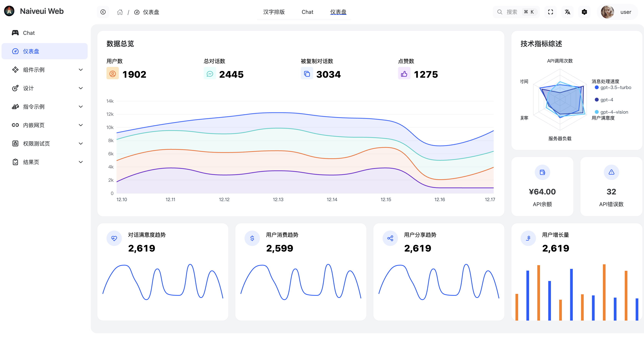Open Chat from the sidebar
The width and height of the screenshot is (644, 345).
44,33
